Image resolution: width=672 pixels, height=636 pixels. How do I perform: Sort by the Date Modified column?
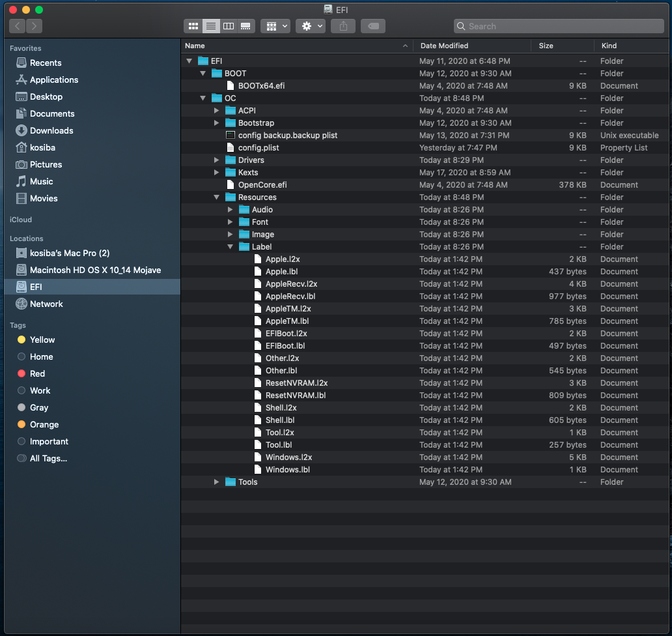tap(472, 46)
